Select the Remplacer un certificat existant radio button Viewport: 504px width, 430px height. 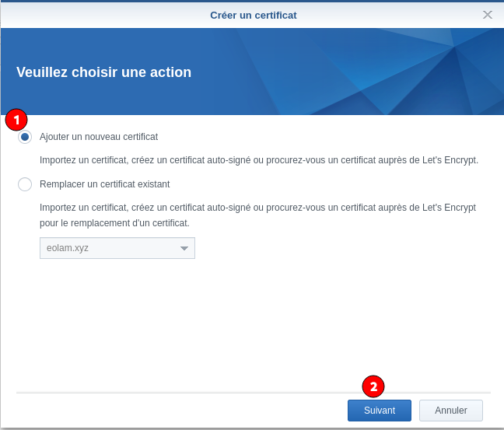(25, 184)
